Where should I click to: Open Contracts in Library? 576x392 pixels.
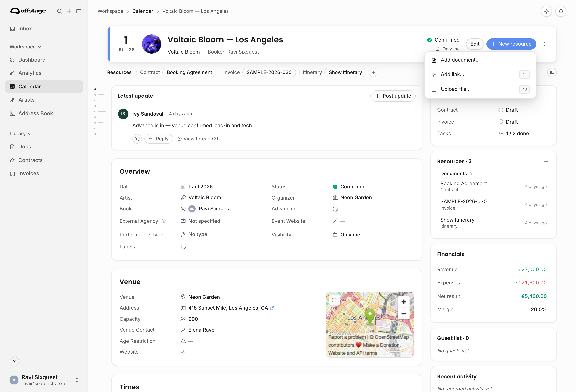coord(44,160)
